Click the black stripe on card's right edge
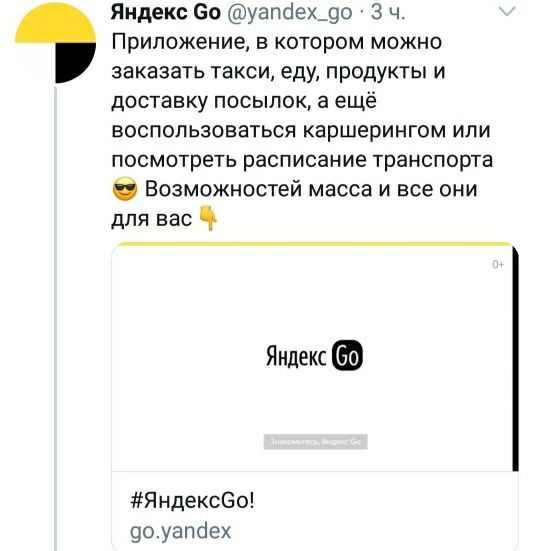The width and height of the screenshot is (533, 551). tap(515, 358)
